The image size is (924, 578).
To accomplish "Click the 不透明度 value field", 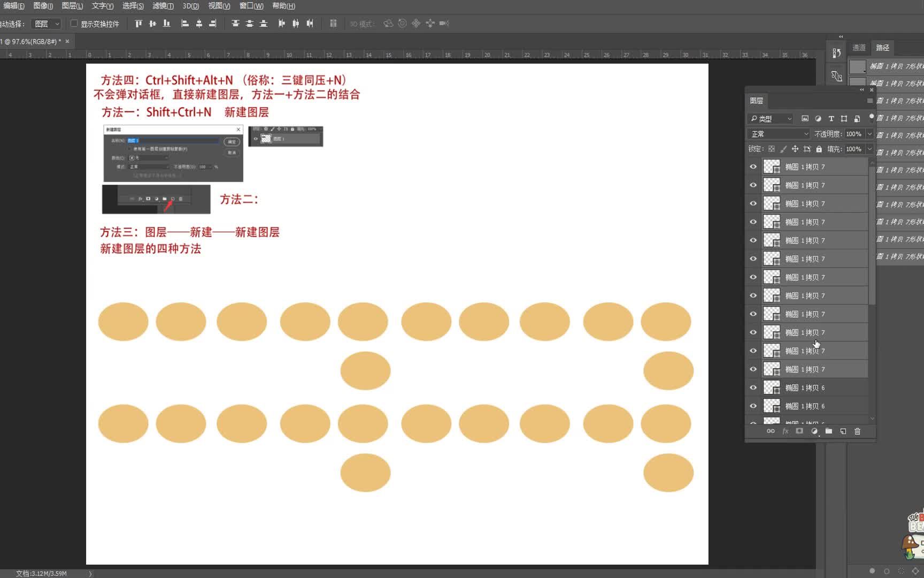I will [x=854, y=134].
